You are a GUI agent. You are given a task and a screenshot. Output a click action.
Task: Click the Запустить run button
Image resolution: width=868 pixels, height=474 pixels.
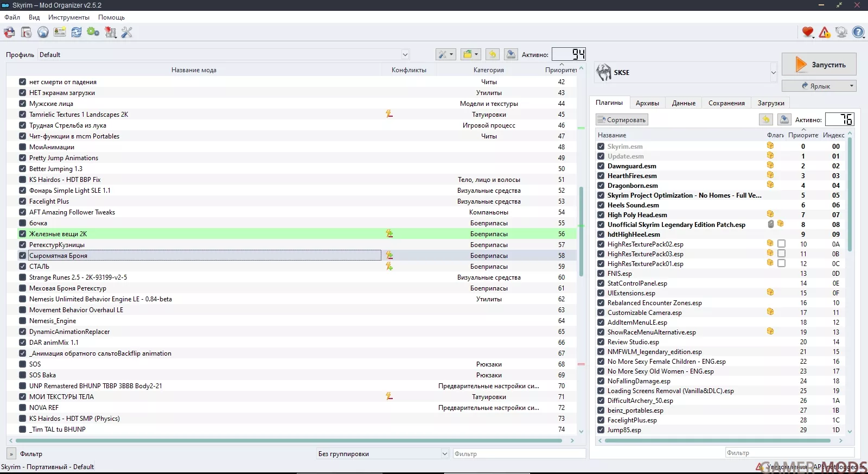819,64
